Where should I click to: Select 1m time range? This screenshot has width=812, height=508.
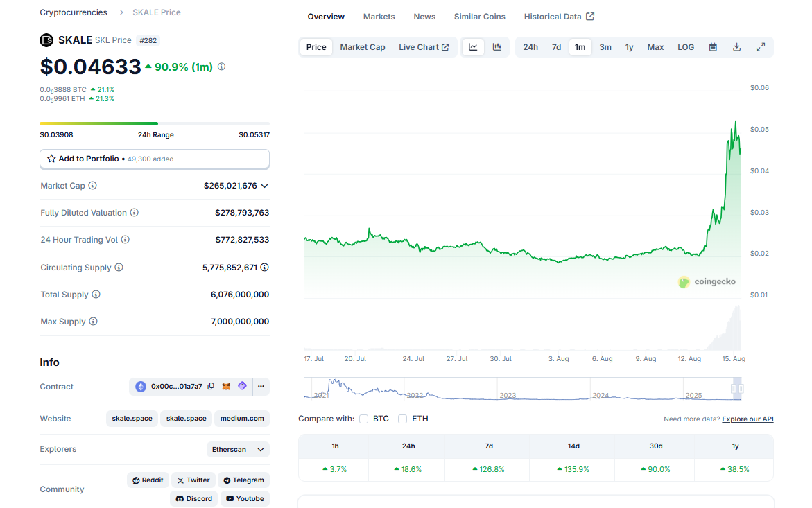pyautogui.click(x=580, y=47)
